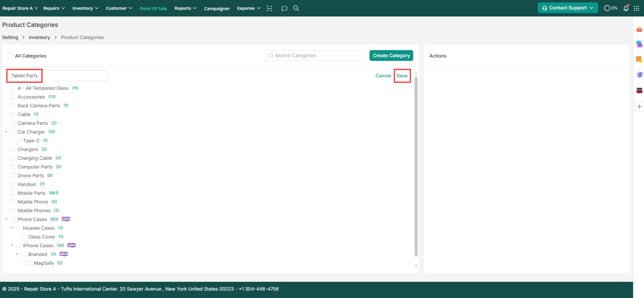Check the MagSafe subcategory checkbox
The width and height of the screenshot is (644, 298).
click(29, 263)
